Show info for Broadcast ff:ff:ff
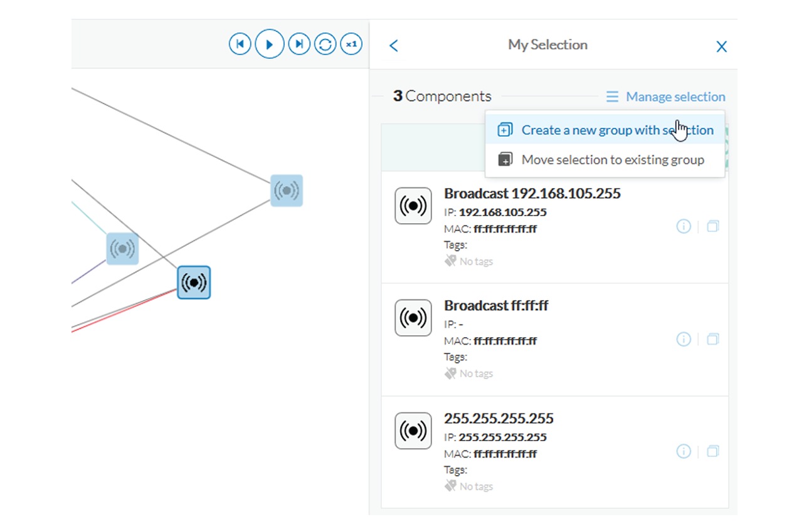The width and height of the screenshot is (809, 532). pos(684,340)
